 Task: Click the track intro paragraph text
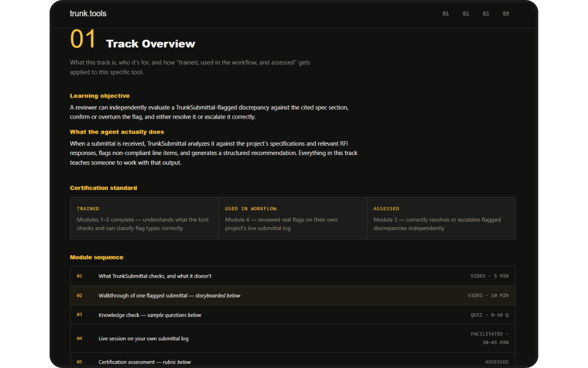coord(190,67)
